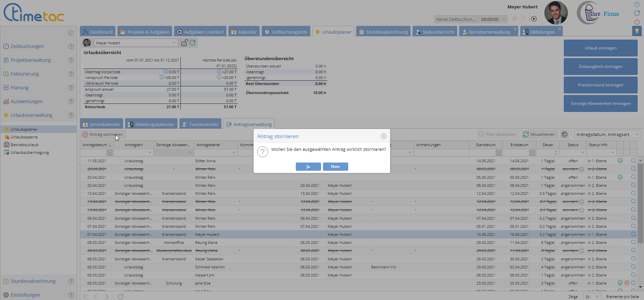Start time tracking with the play icon
The width and height of the screenshot is (644, 300).
pos(534,19)
